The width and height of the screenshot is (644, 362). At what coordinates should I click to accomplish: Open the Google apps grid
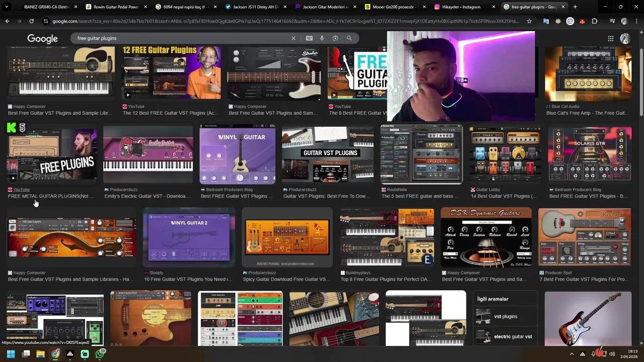610,39
